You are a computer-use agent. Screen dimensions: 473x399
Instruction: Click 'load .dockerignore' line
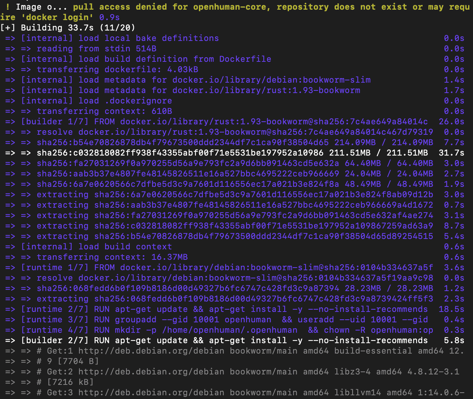coord(235,101)
